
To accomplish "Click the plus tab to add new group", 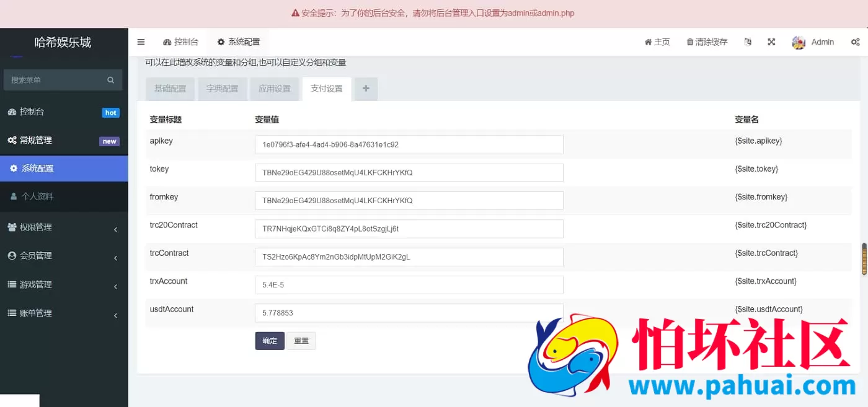I will [x=366, y=89].
